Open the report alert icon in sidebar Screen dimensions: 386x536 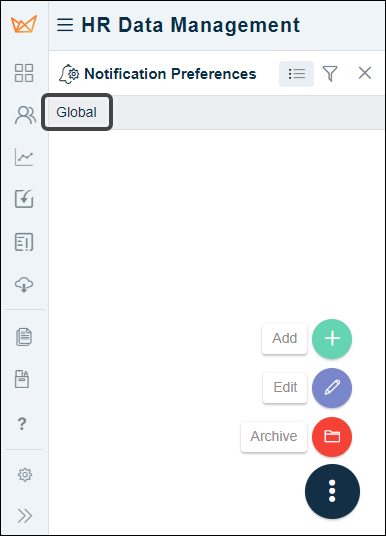click(24, 242)
